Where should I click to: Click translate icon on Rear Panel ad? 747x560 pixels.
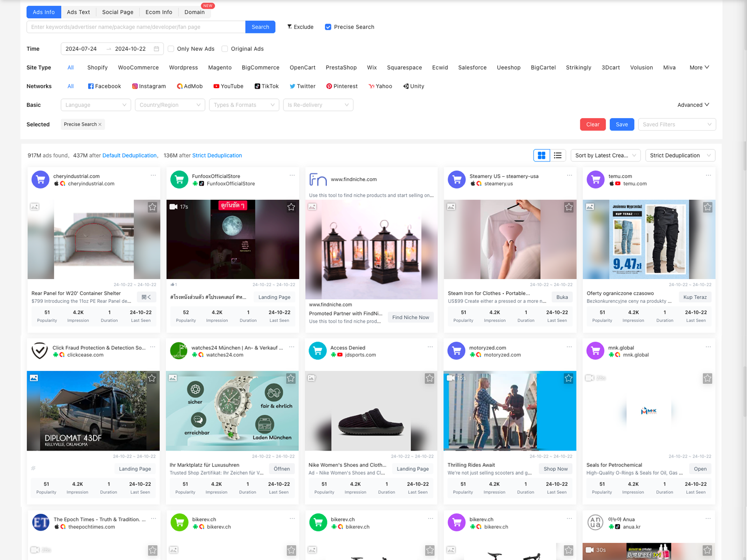[x=146, y=297]
